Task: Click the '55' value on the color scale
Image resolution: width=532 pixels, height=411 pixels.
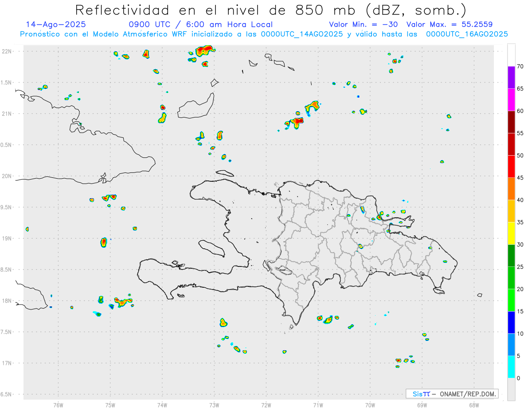Action: point(520,133)
